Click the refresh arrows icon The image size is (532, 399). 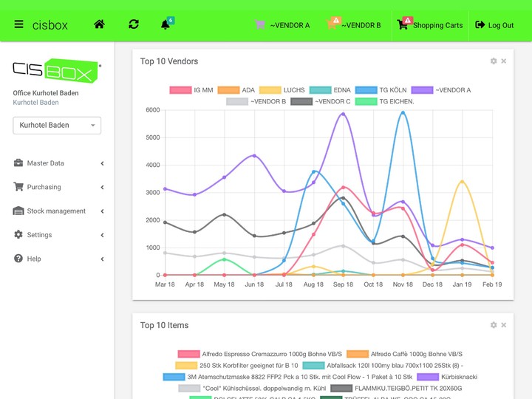(134, 24)
